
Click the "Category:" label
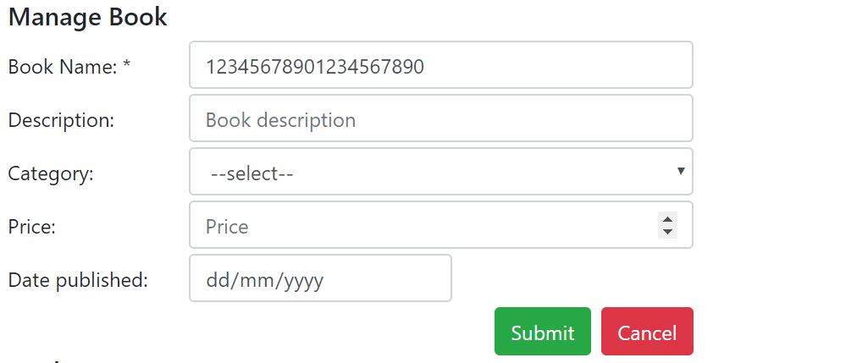click(x=51, y=173)
